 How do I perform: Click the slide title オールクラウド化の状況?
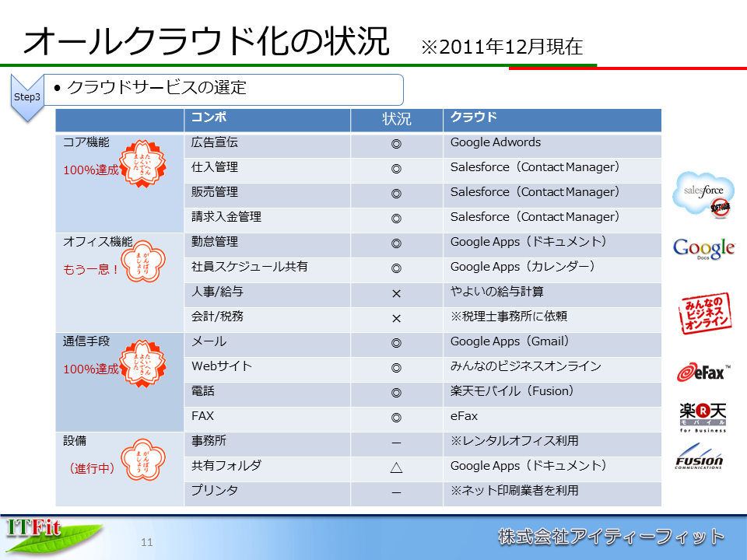206,41
